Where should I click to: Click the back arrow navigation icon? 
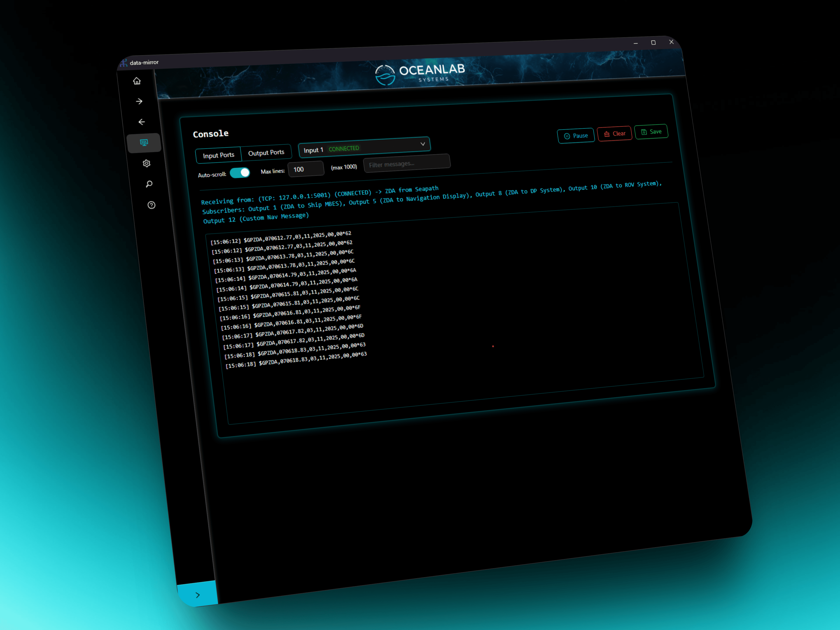142,122
